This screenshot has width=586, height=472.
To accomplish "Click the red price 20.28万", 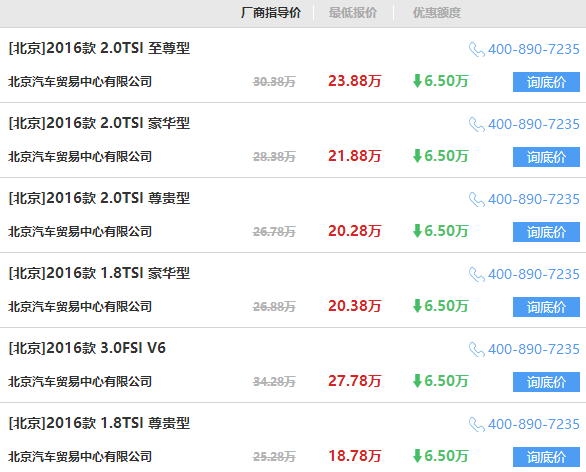I will click(x=355, y=231).
